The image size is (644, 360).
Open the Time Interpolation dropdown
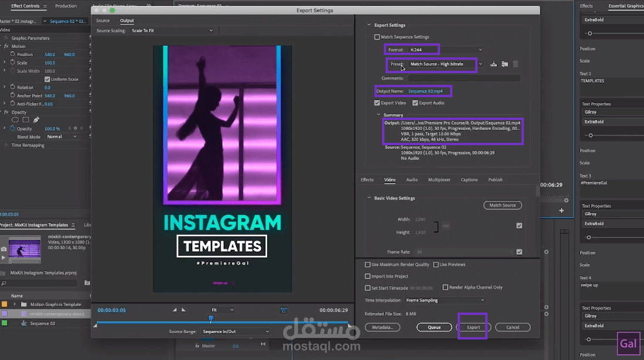(x=445, y=300)
